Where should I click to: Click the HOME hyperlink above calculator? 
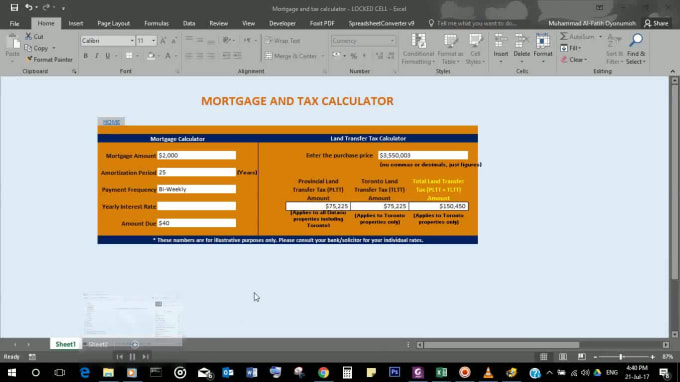pyautogui.click(x=111, y=122)
